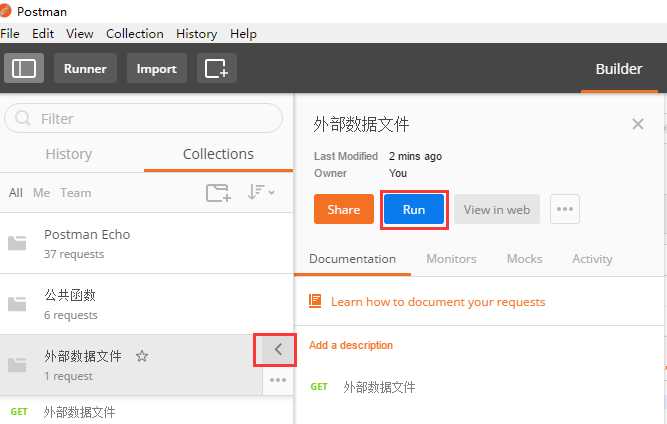
Task: Switch to the sidebar History tab
Action: click(x=69, y=154)
